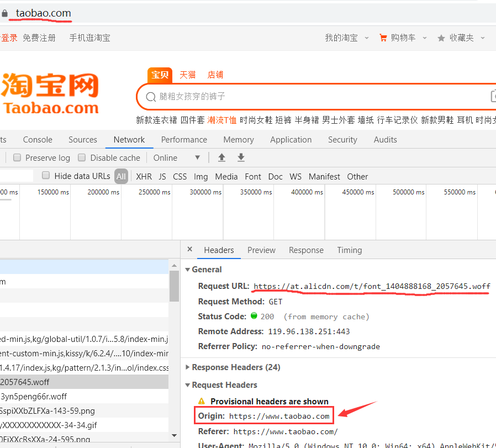
Task: Toggle the Disable cache checkbox
Action: click(x=82, y=157)
